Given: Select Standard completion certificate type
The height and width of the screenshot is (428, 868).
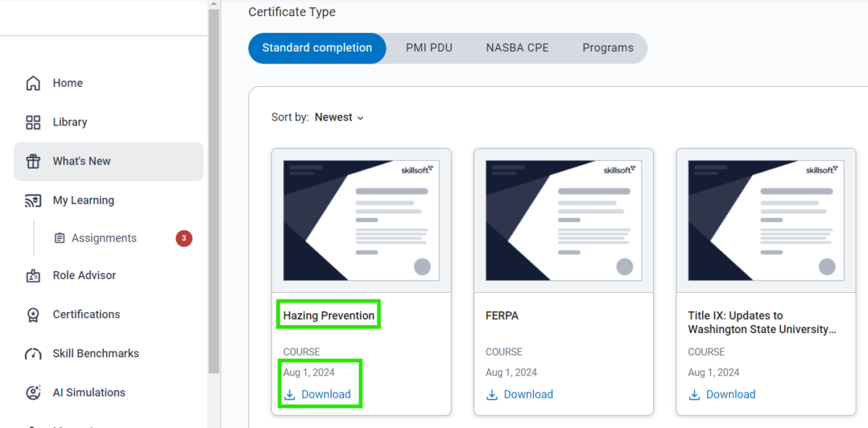Looking at the screenshot, I should click(317, 48).
